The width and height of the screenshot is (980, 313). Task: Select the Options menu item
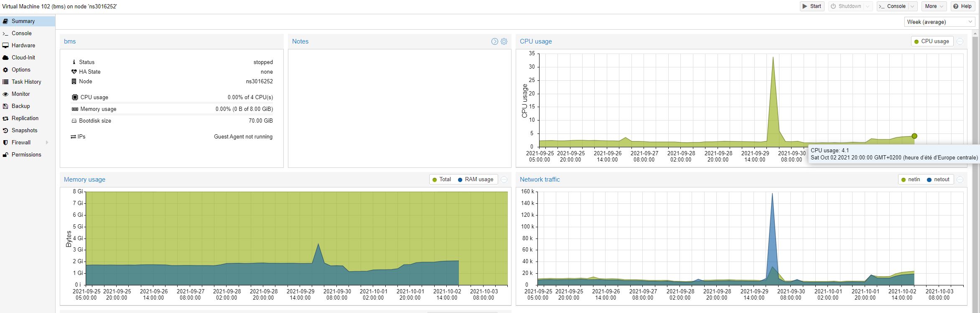21,70
